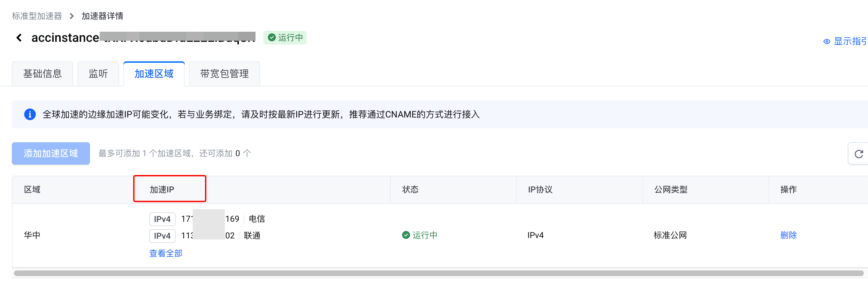Switch to the 监听 tab

pyautogui.click(x=98, y=74)
